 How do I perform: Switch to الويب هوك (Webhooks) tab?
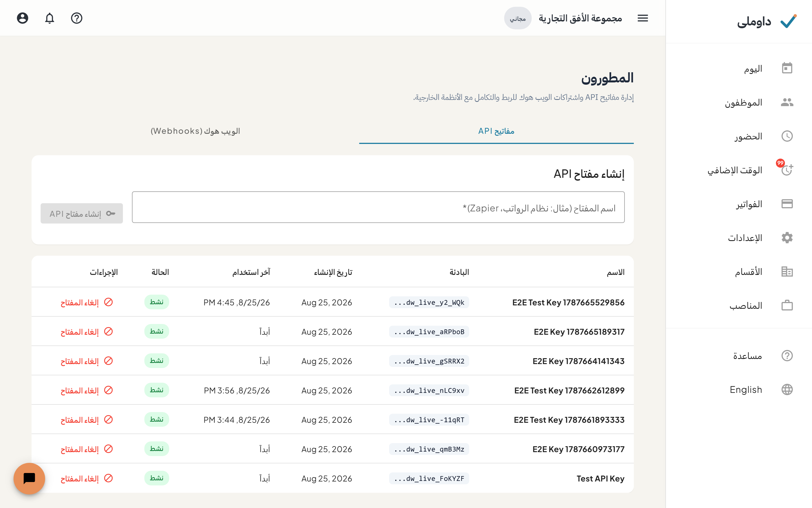click(195, 131)
